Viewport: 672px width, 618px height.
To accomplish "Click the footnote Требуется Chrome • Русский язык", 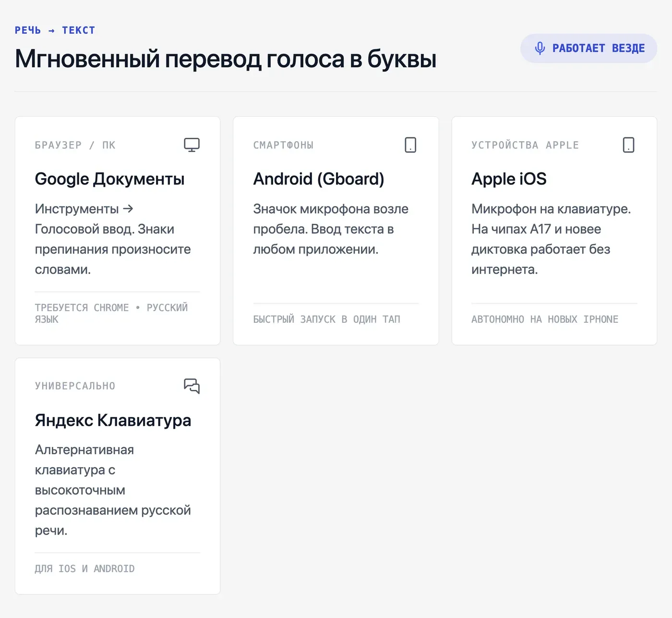I will point(111,314).
